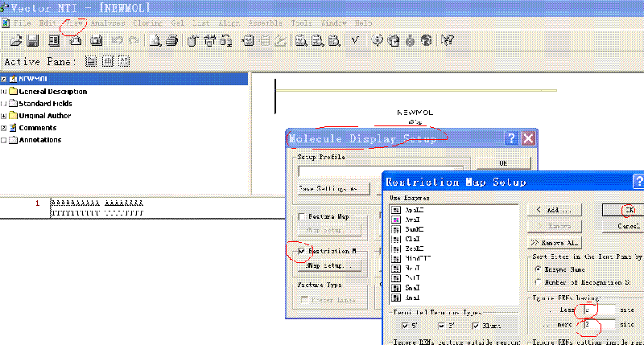Toggle the 5' terminus type checkbox
The width and height of the screenshot is (644, 345).
[405, 326]
